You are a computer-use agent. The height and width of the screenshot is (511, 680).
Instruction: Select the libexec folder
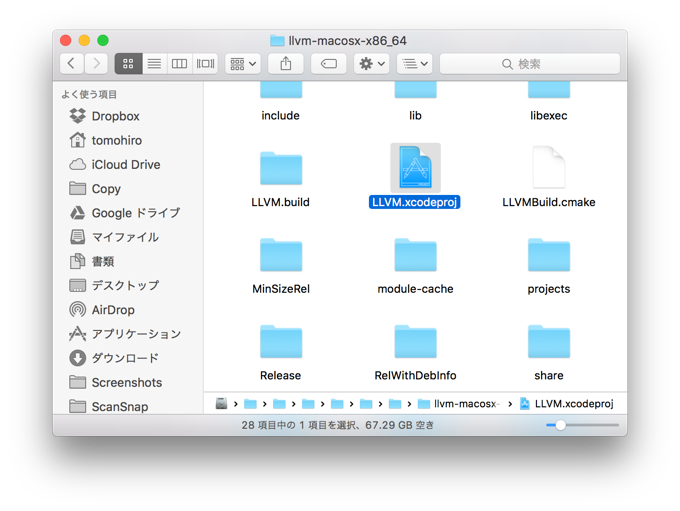549,102
